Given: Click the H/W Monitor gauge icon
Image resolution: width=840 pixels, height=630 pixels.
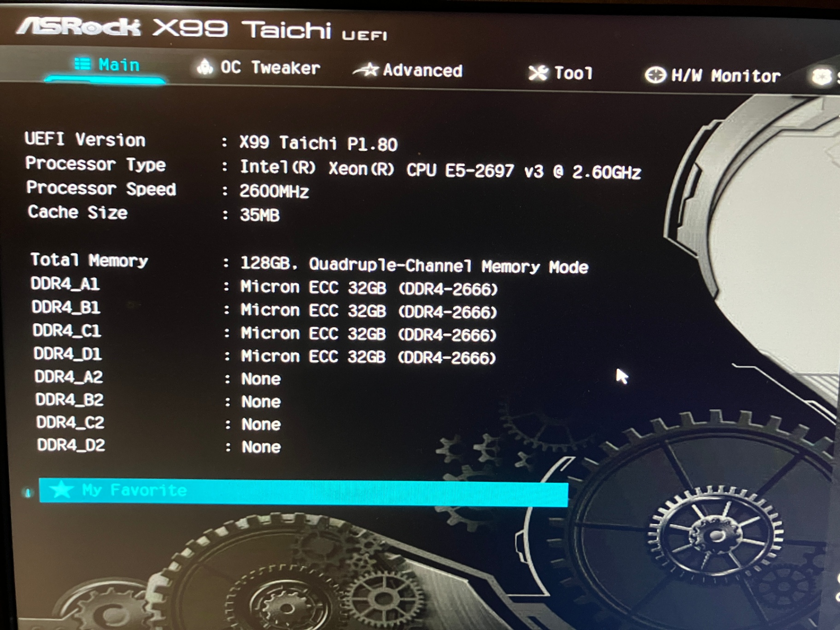Looking at the screenshot, I should click(655, 75).
